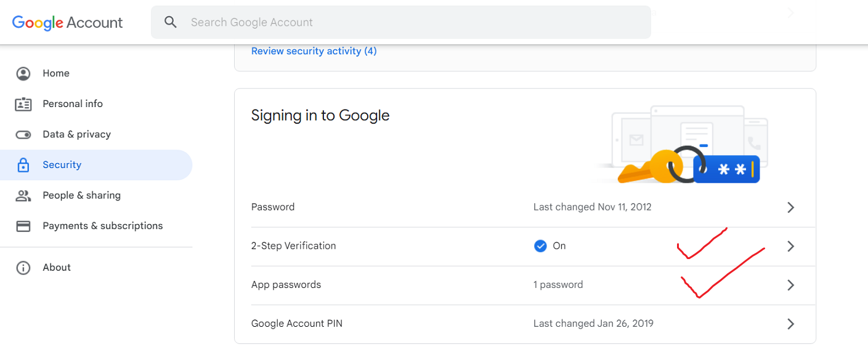Click the search magnifier icon
The height and width of the screenshot is (360, 868).
(171, 21)
